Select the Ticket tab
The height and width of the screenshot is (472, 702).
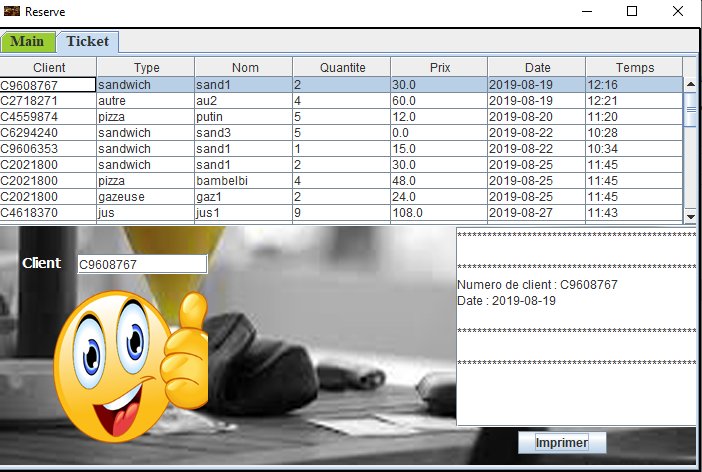click(88, 41)
